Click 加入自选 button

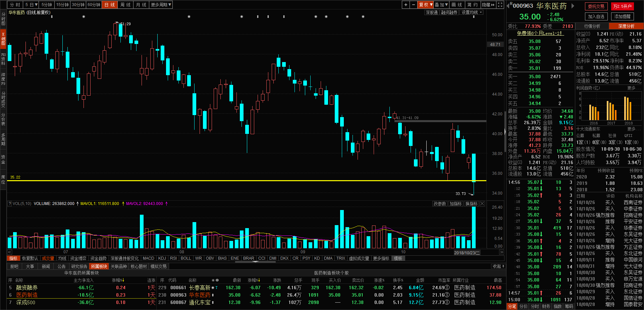pos(596,16)
